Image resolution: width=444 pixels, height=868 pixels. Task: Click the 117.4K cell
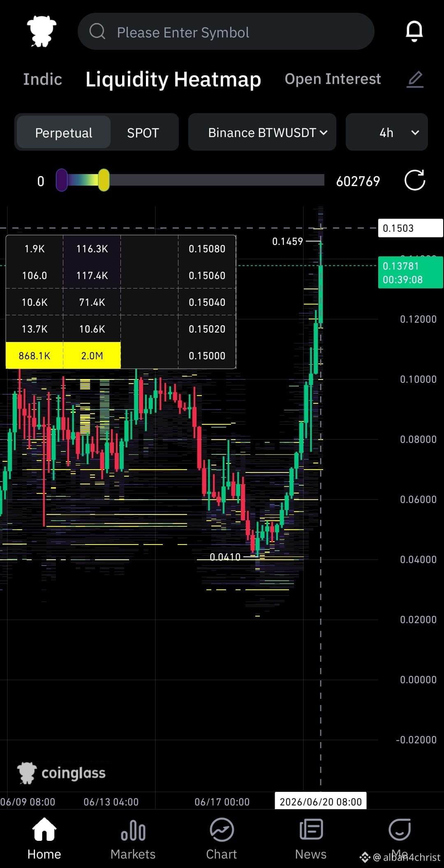click(92, 275)
